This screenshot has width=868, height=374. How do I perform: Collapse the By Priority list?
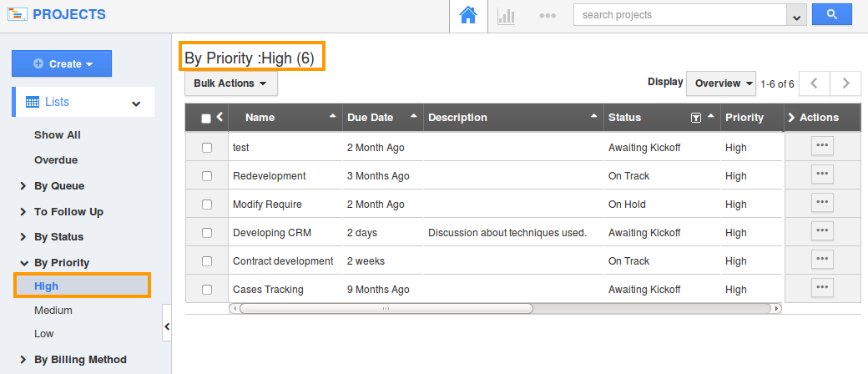click(24, 263)
